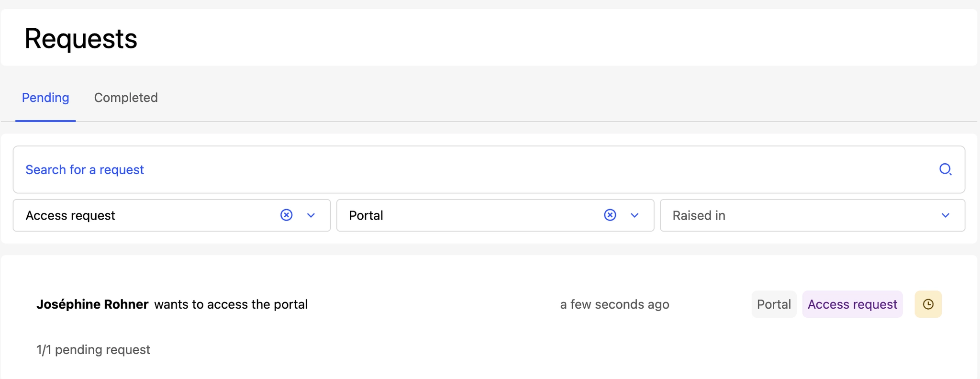Click the search magnifier icon
The image size is (980, 379).
coord(945,169)
